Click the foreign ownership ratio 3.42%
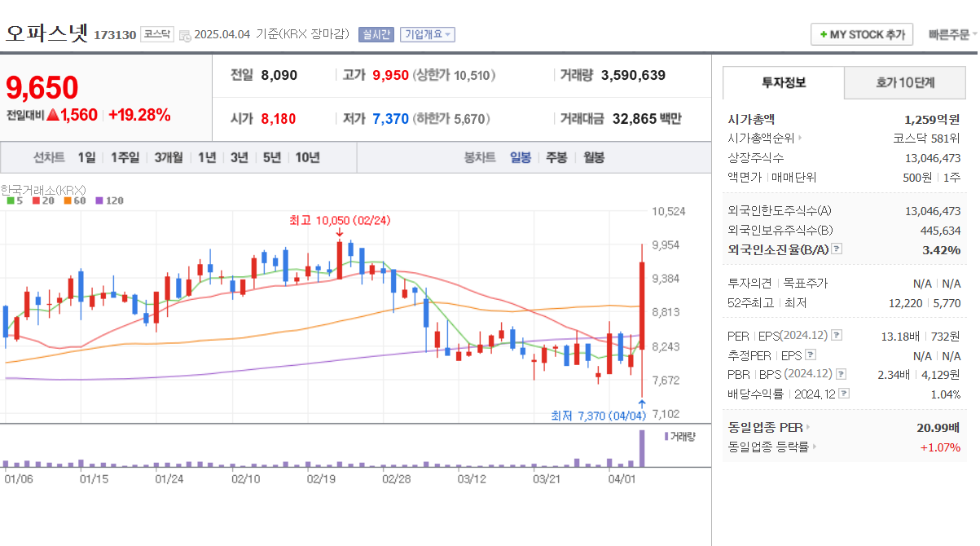980x546 pixels. [x=941, y=250]
